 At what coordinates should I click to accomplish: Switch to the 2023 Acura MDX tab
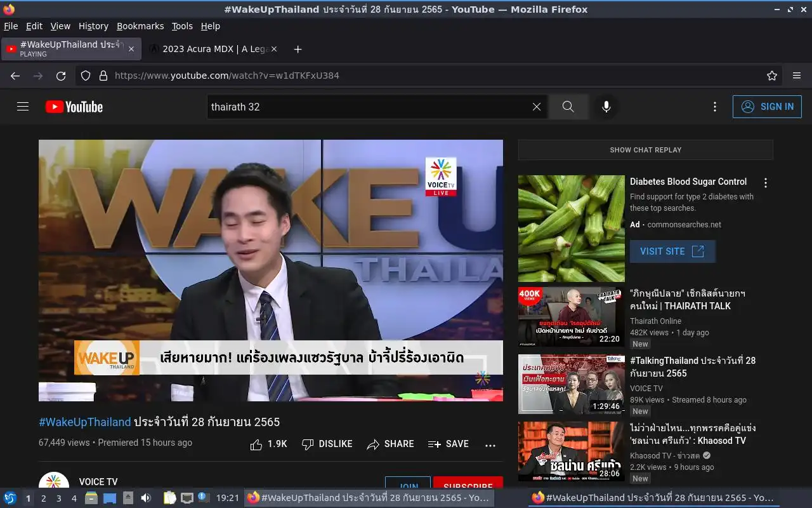click(213, 49)
